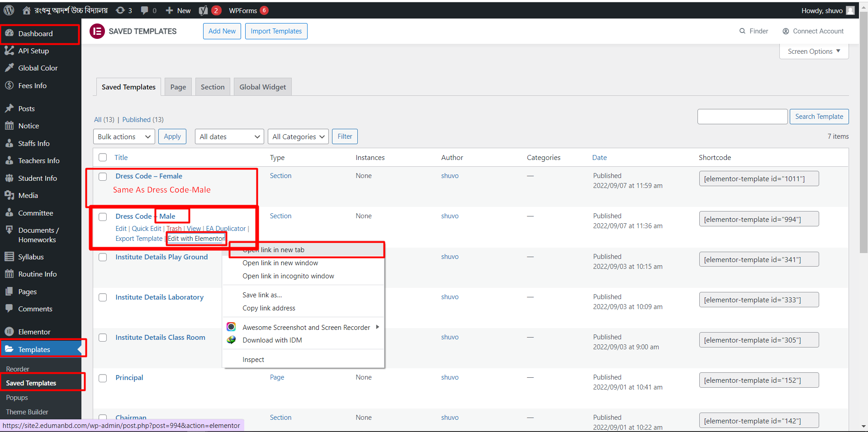Open the All dates dropdown
Viewport: 868px width, 432px height.
coord(229,136)
